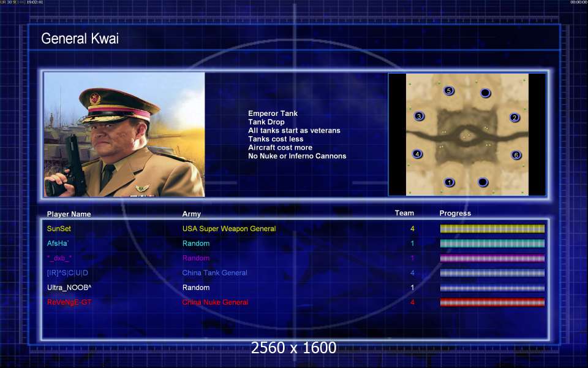The width and height of the screenshot is (588, 368).
Task: Click Random army for AfsHa`
Action: tap(196, 243)
